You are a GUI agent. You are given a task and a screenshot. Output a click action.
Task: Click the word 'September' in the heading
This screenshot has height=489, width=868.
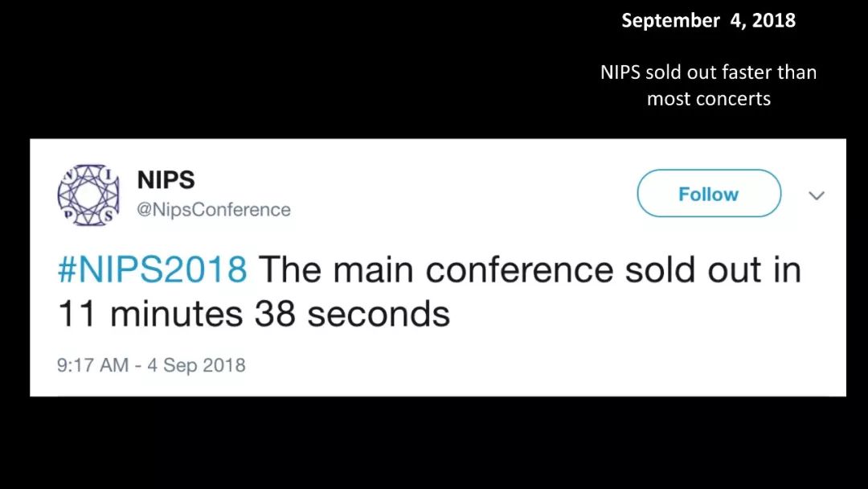670,21
